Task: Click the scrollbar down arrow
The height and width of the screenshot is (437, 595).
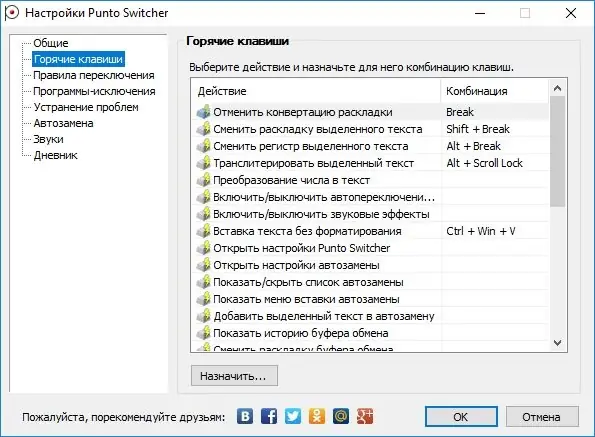Action: tap(557, 343)
